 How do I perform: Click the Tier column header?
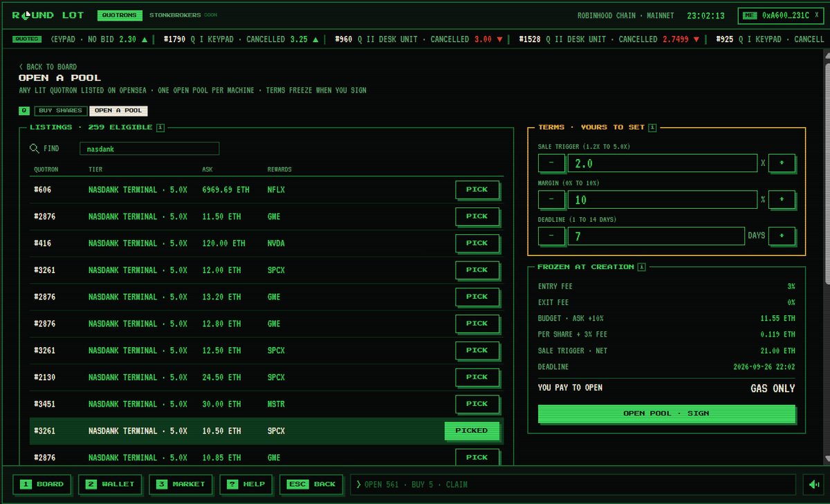[96, 169]
